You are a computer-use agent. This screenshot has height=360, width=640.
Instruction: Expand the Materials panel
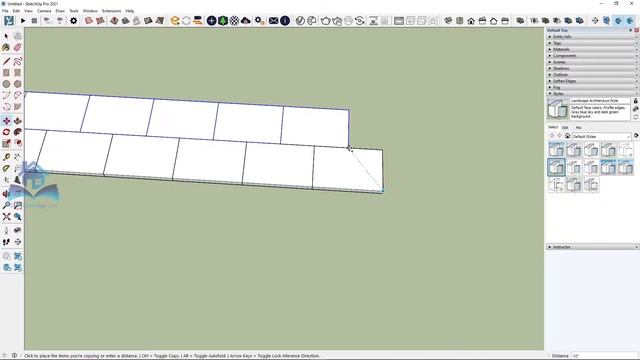592,49
